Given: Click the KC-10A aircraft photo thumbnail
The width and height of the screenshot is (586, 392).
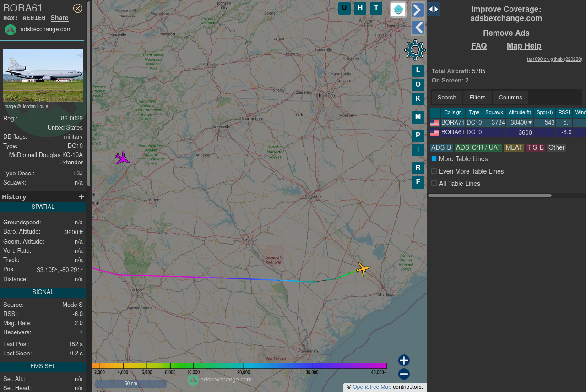Looking at the screenshot, I should click(43, 75).
